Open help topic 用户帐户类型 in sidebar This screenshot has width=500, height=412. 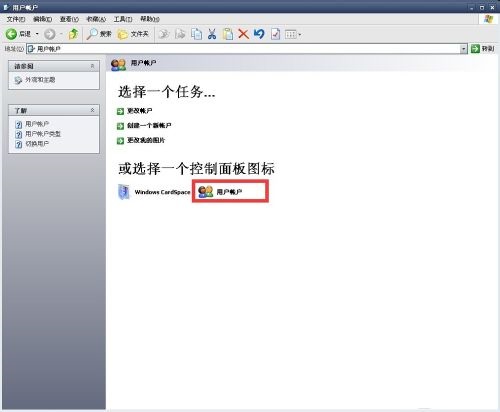coord(43,134)
